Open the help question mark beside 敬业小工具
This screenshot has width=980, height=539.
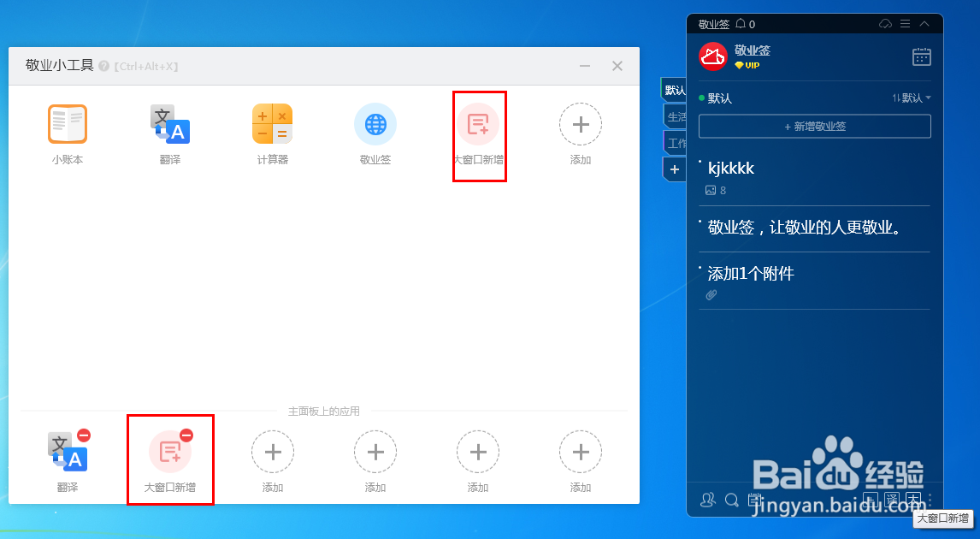[x=103, y=66]
